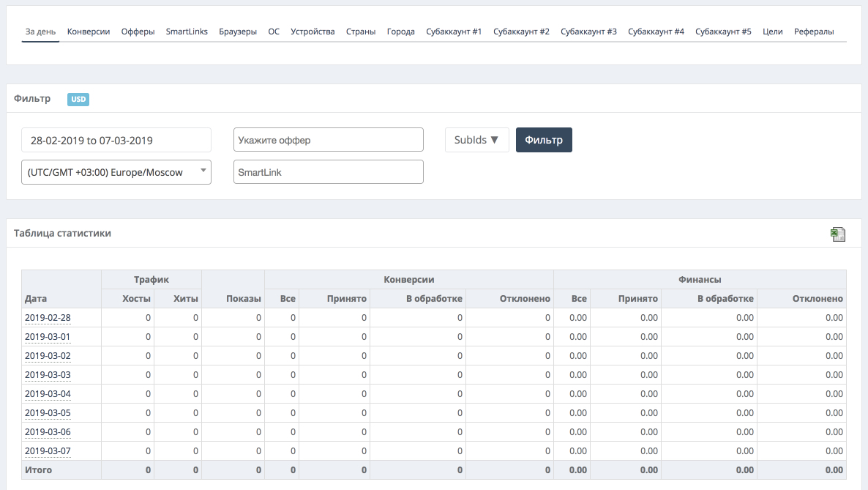This screenshot has width=868, height=490.
Task: Click the USD currency badge
Action: pyautogui.click(x=78, y=100)
